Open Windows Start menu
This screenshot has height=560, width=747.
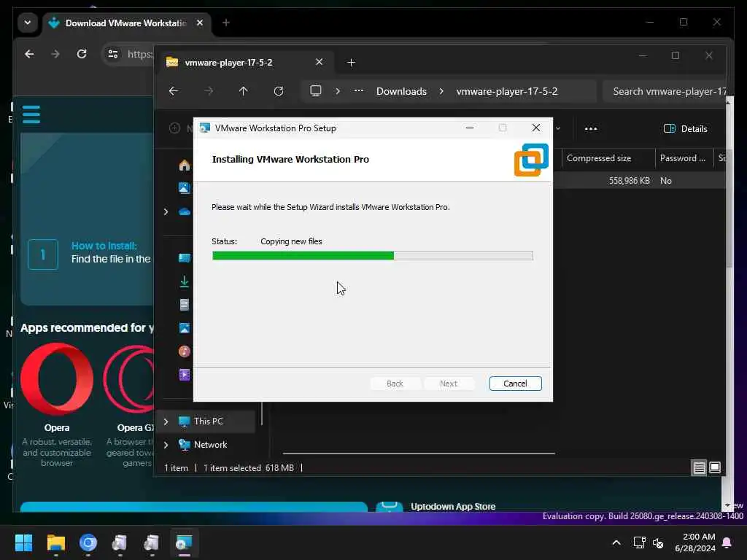tap(24, 542)
